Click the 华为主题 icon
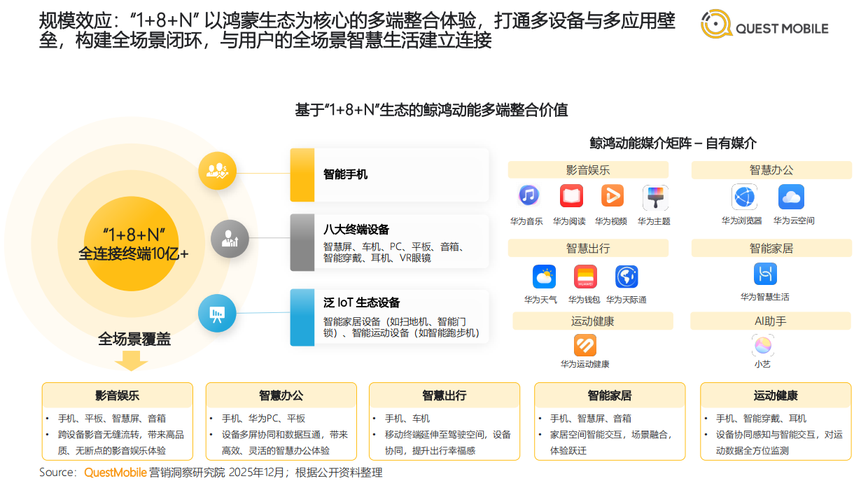The height and width of the screenshot is (488, 868). pyautogui.click(x=654, y=197)
